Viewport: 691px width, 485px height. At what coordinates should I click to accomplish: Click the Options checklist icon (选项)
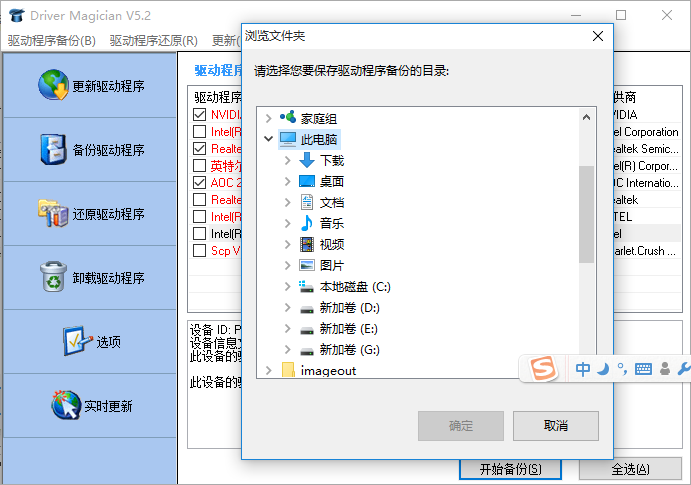click(x=77, y=341)
